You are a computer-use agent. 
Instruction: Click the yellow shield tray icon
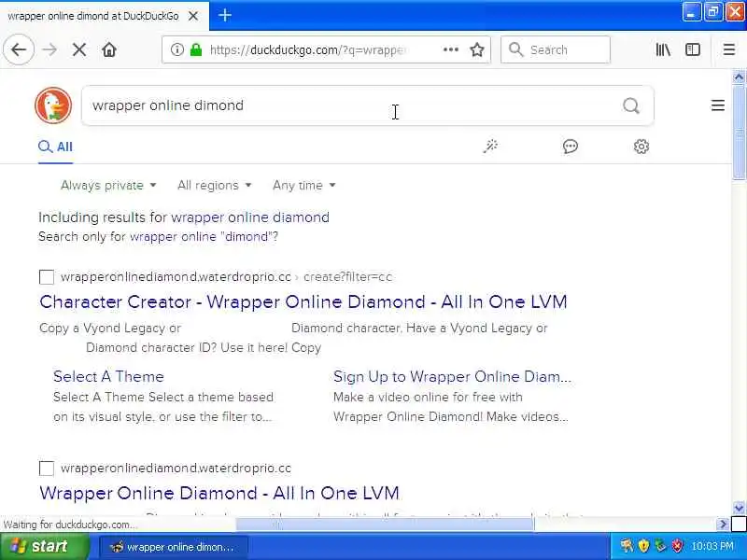(643, 546)
